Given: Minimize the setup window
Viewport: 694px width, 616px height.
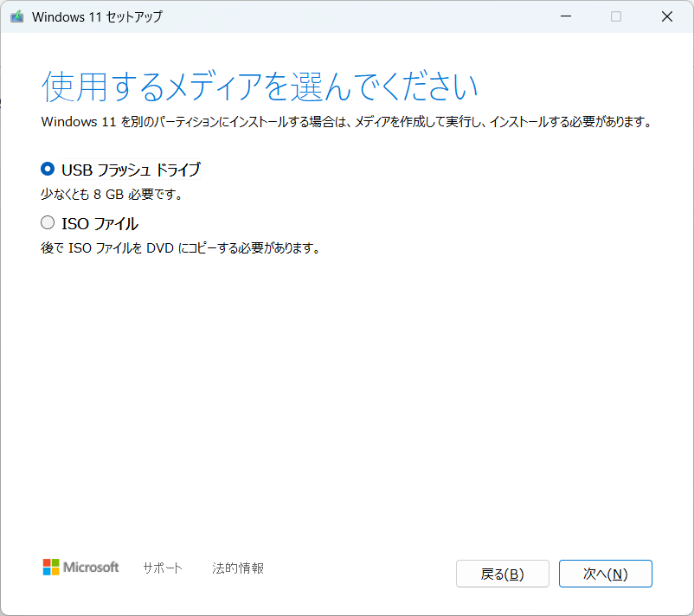Looking at the screenshot, I should tap(566, 16).
